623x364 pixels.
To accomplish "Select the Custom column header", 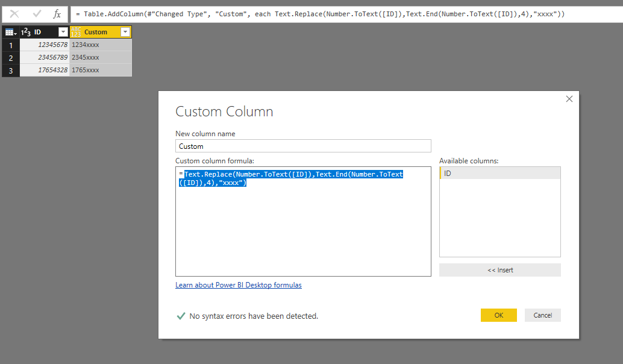I will pos(101,32).
